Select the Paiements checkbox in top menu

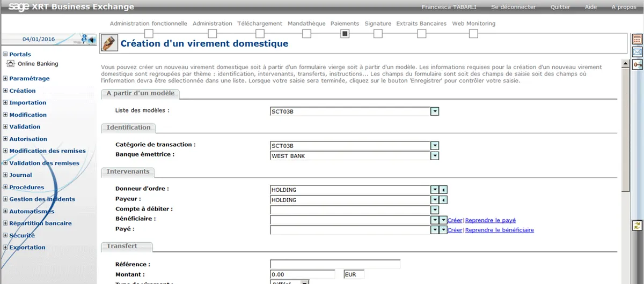point(345,34)
